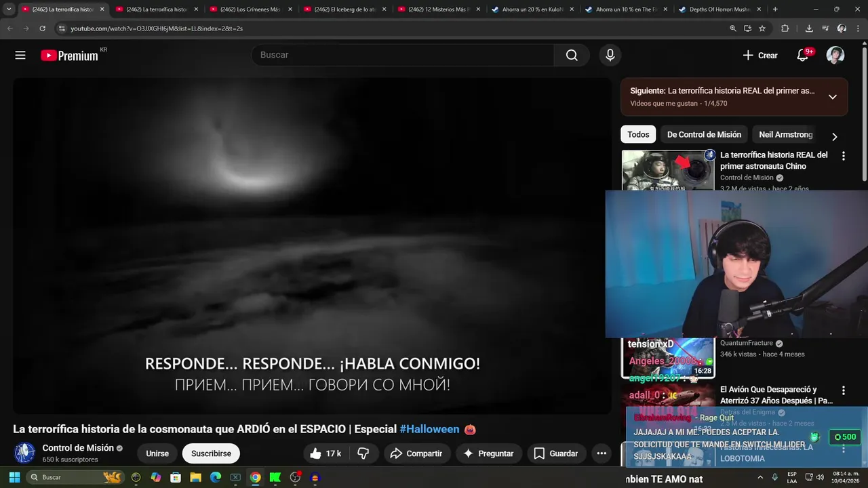Open El Avión Que Desapareció video title
Viewport: 868px width, 488px height.
(776, 395)
